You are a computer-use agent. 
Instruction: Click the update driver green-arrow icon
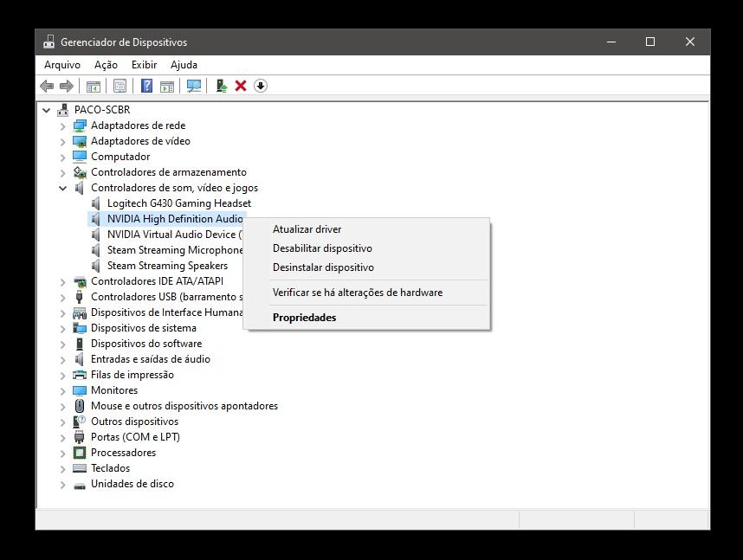coord(222,86)
